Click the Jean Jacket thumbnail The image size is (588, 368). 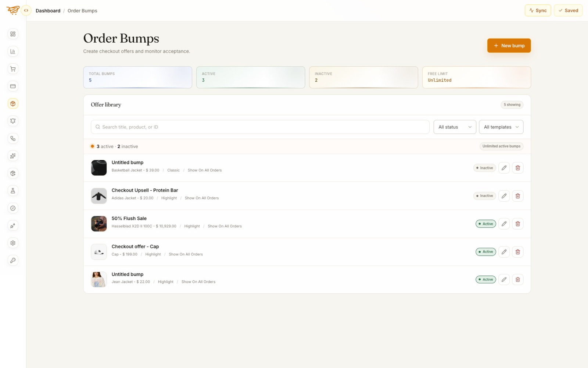pyautogui.click(x=99, y=280)
